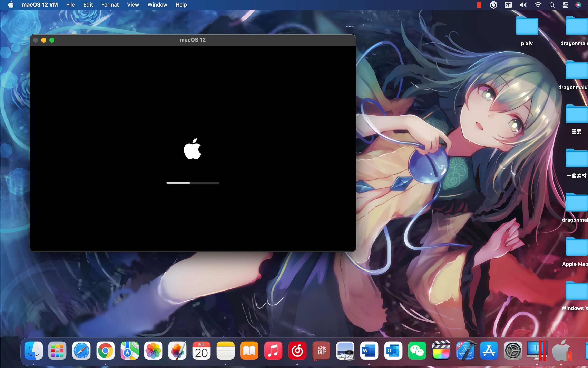Open Control Center in menu bar
The image size is (588, 368).
coord(565,5)
